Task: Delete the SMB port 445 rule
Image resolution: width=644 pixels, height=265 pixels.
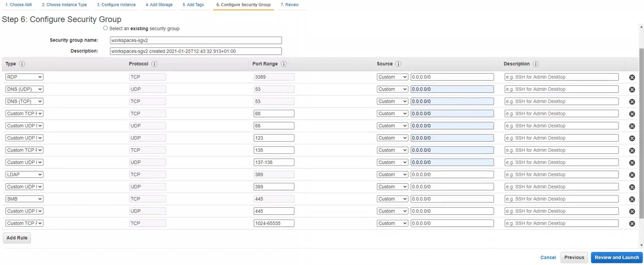Action: (x=632, y=199)
